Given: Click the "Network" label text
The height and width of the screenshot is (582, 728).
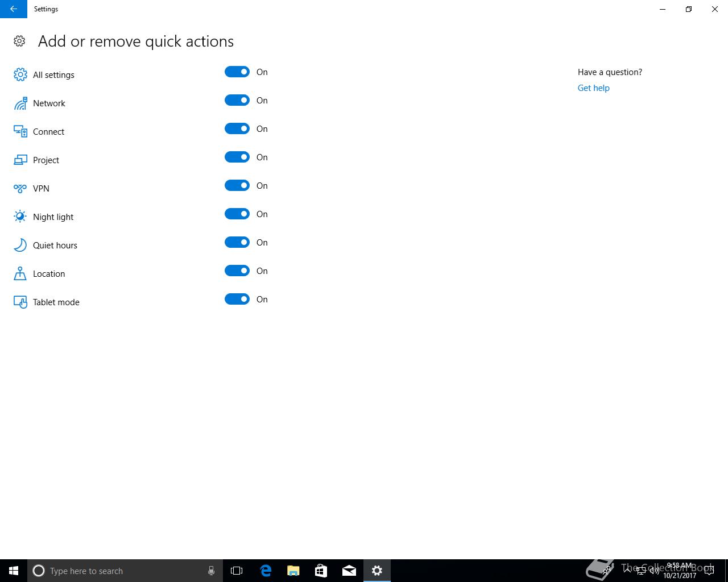Looking at the screenshot, I should [49, 103].
